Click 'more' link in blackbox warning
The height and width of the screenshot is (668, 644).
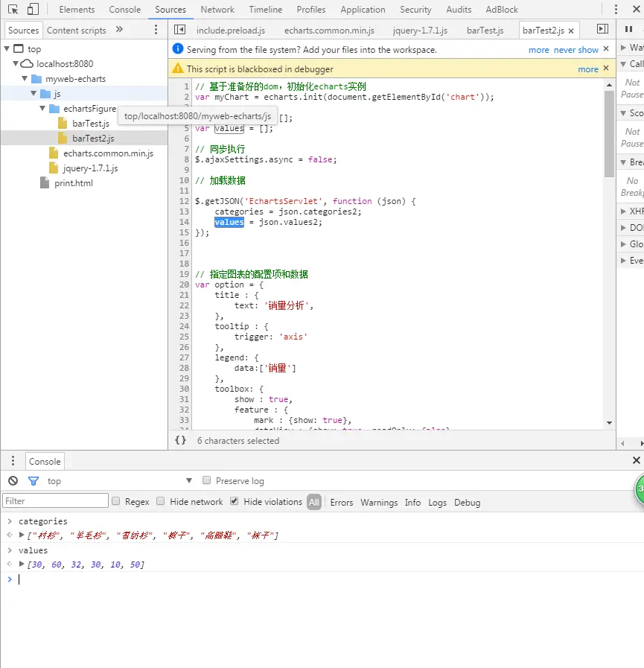587,69
